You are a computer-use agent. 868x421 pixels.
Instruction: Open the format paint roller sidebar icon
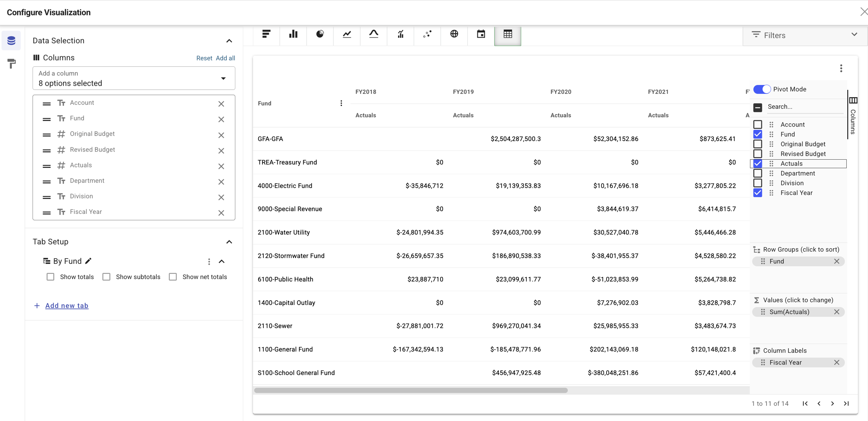coord(11,63)
